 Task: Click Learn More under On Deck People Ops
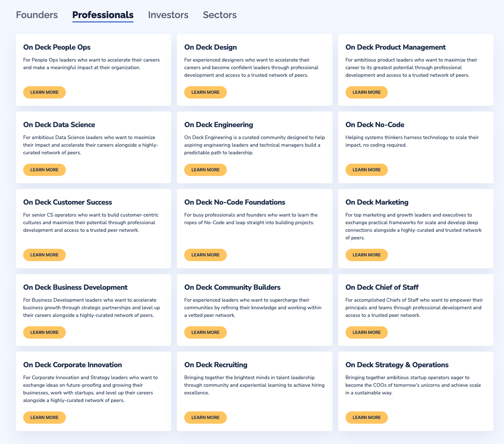45,92
